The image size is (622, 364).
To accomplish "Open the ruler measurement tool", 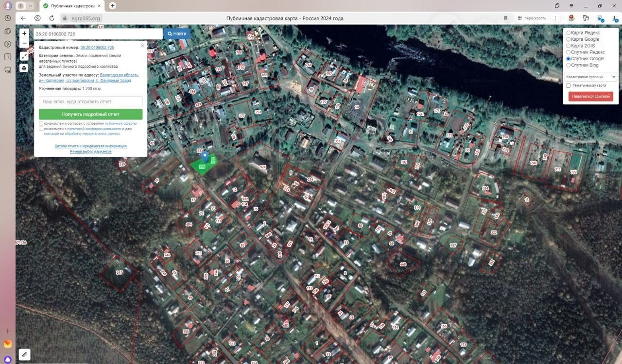I will [24, 355].
